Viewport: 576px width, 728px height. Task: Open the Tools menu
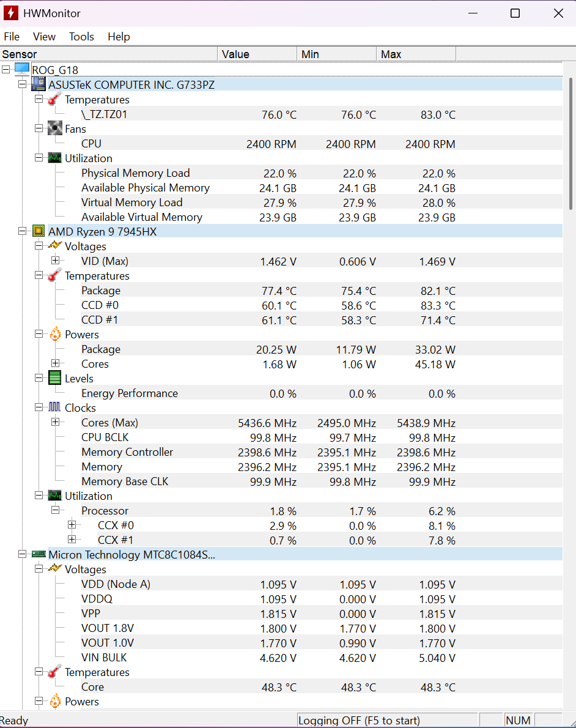pos(81,37)
